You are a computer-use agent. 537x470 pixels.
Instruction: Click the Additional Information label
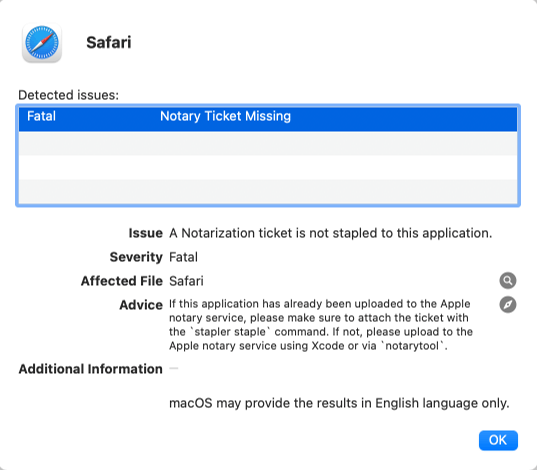click(x=90, y=369)
